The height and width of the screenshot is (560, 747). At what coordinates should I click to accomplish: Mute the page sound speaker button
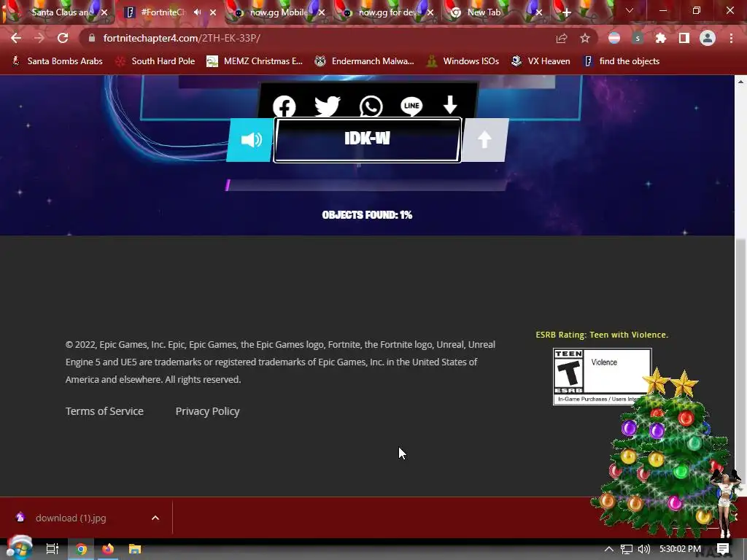pos(251,140)
